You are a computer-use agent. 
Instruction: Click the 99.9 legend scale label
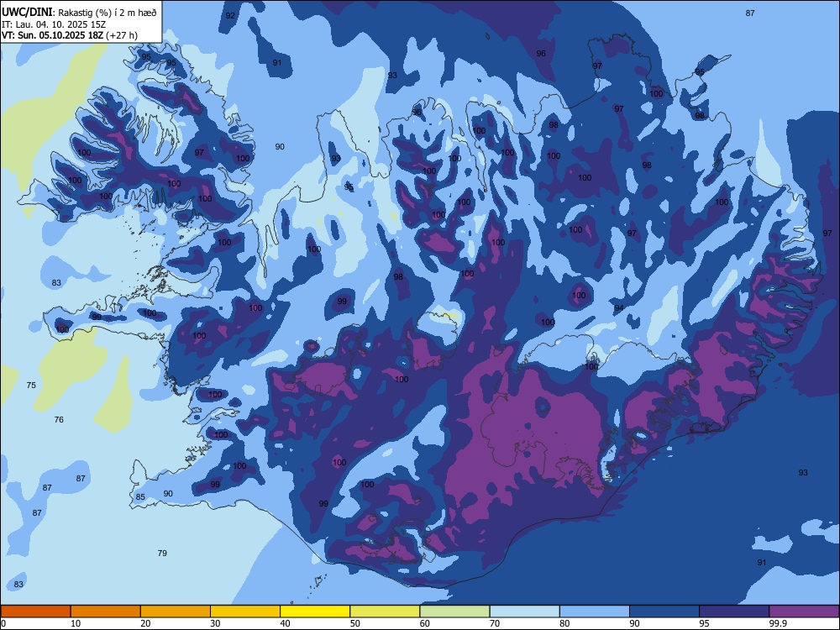[778, 623]
